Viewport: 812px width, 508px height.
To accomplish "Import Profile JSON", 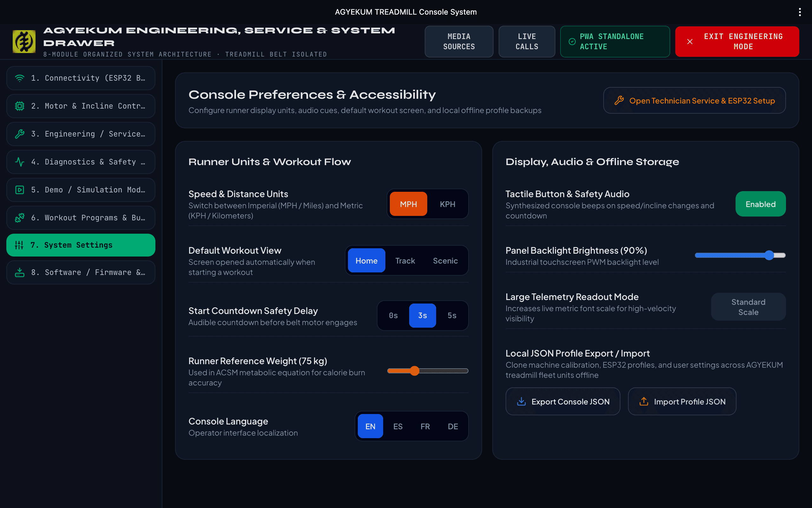I will pyautogui.click(x=682, y=402).
